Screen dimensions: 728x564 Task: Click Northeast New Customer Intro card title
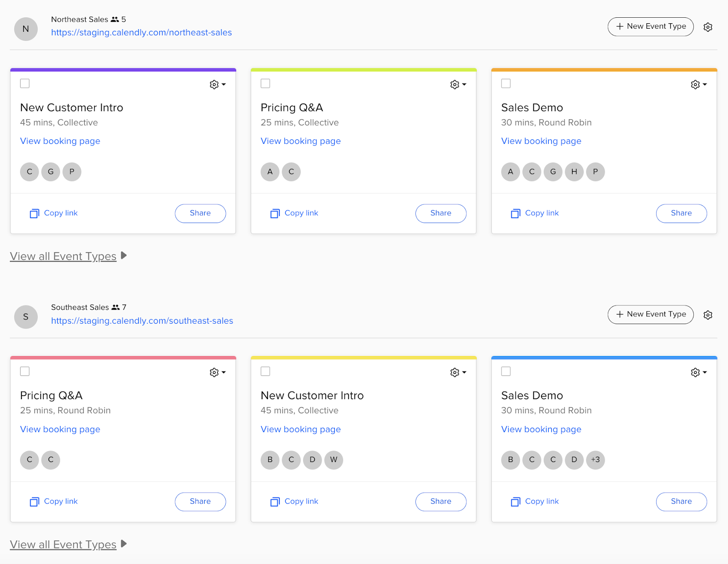coord(71,108)
